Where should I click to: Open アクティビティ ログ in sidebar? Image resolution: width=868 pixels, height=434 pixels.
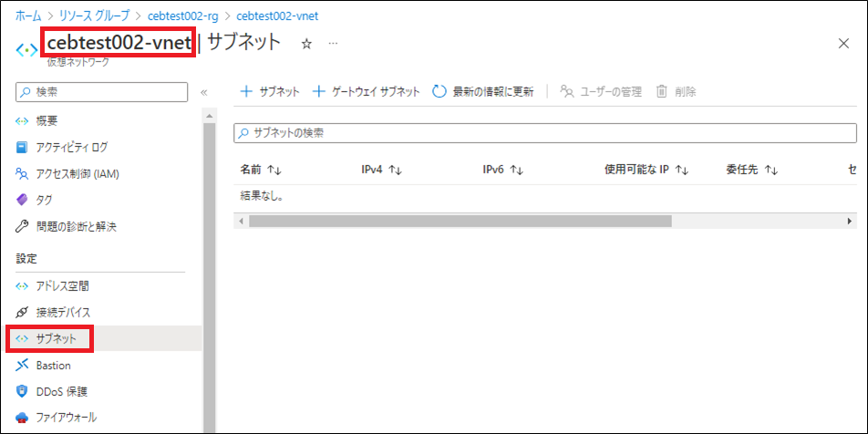pyautogui.click(x=61, y=148)
